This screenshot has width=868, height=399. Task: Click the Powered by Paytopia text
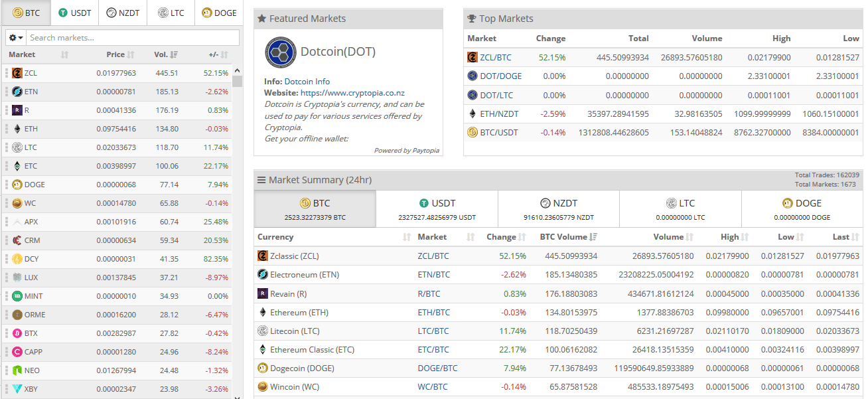point(405,151)
